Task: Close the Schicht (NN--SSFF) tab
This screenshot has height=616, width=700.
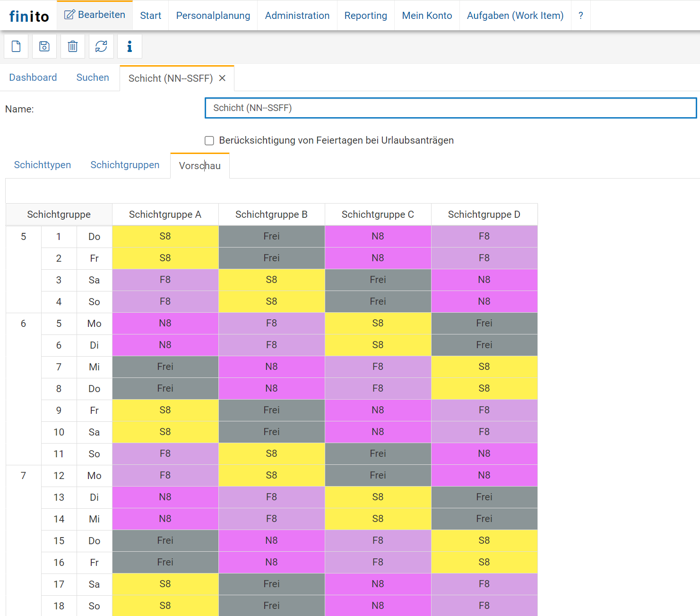Action: [222, 78]
